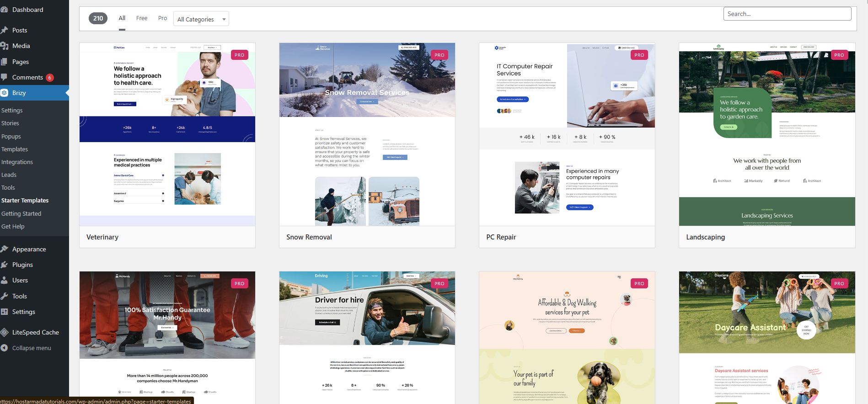Open Templates submenu link
Viewport: 868px width, 404px height.
coord(15,149)
